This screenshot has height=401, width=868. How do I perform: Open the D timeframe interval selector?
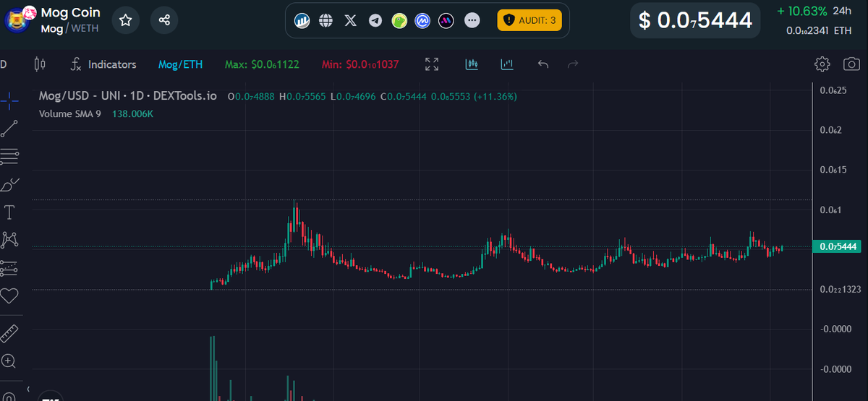click(x=4, y=64)
